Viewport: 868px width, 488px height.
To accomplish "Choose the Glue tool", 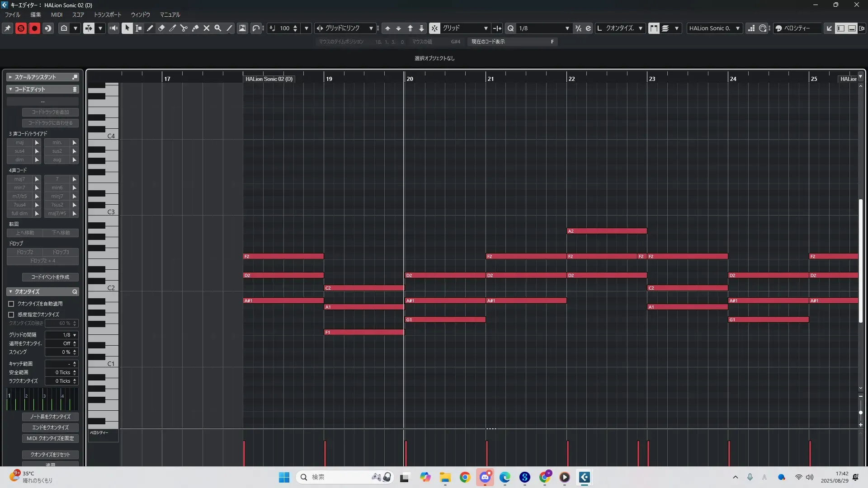I will pos(195,28).
